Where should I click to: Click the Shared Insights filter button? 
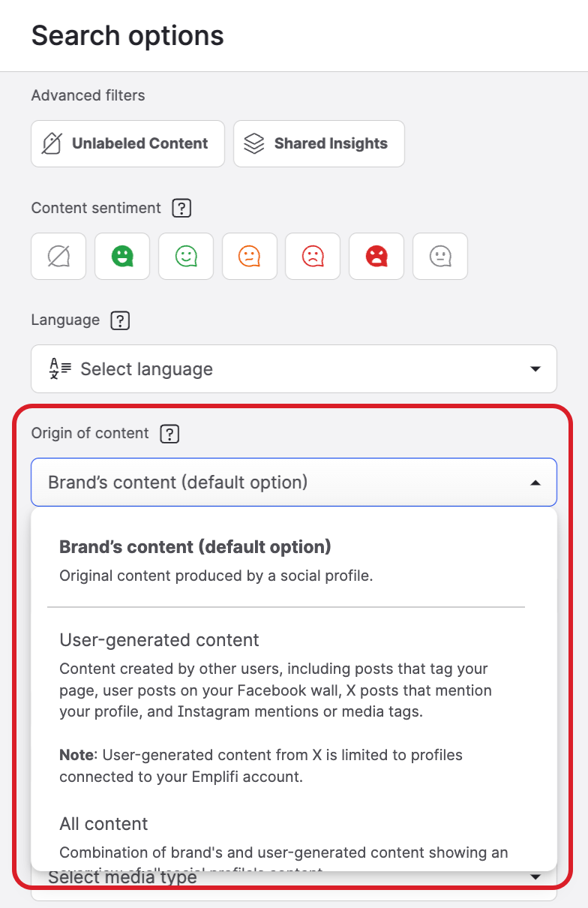[319, 143]
